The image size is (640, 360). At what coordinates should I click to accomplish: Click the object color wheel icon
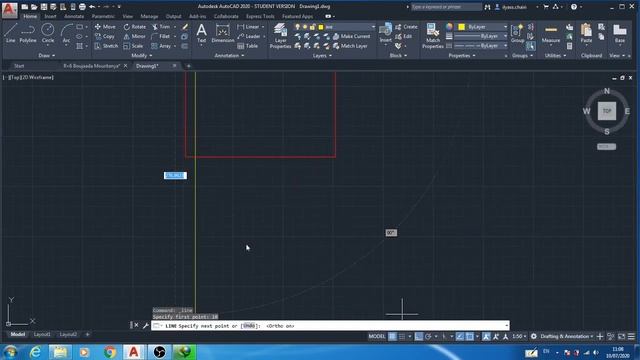click(x=449, y=27)
